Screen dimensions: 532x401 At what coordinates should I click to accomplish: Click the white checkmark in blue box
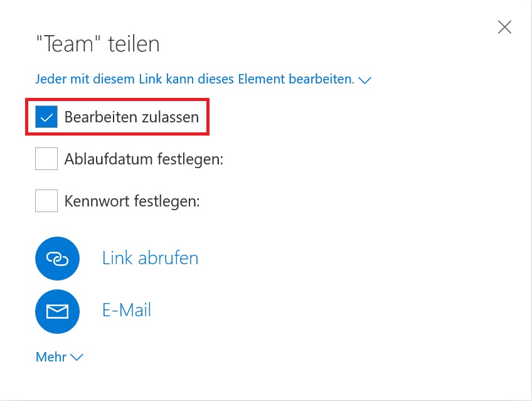point(46,117)
